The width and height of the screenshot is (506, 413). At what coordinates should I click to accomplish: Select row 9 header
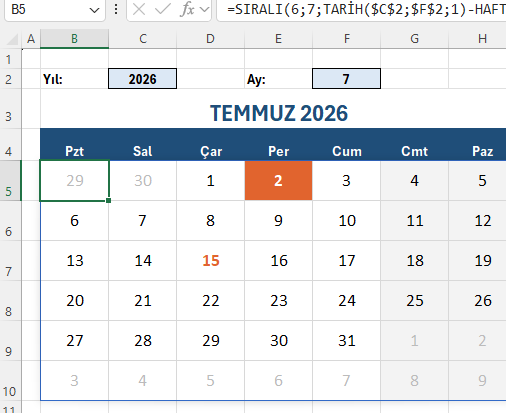tap(11, 341)
